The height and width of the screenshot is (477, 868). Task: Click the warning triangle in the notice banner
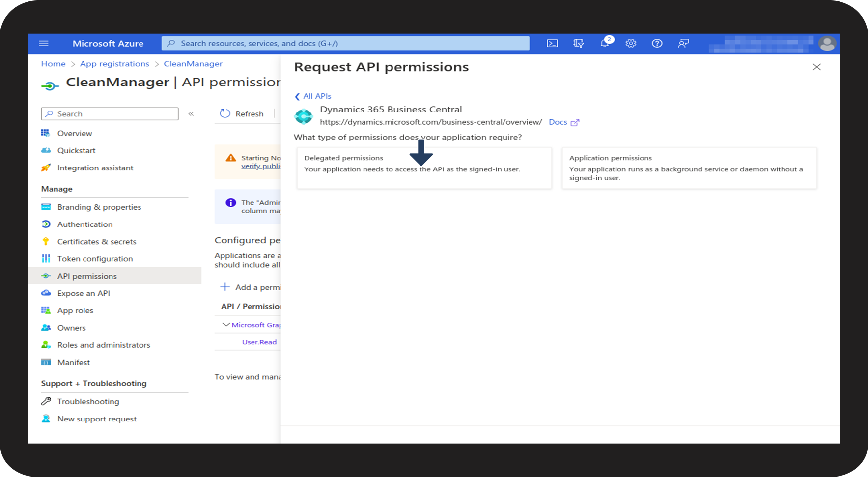click(x=230, y=158)
